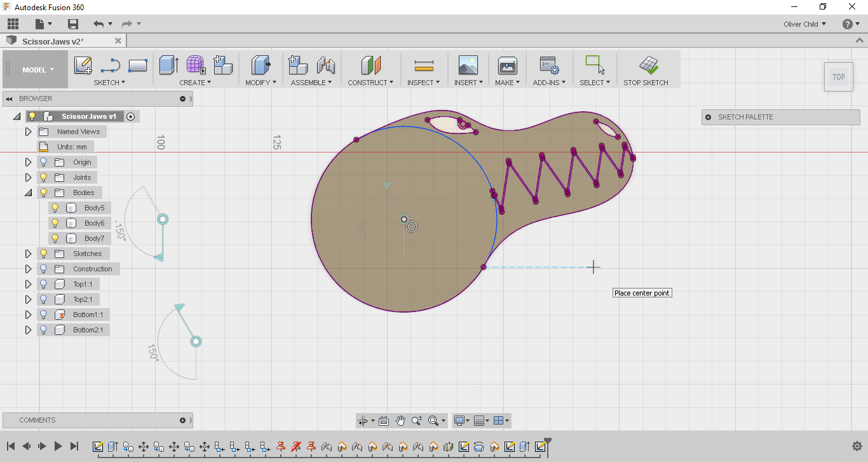Open the MODIFY menu
868x462 pixels.
point(261,83)
